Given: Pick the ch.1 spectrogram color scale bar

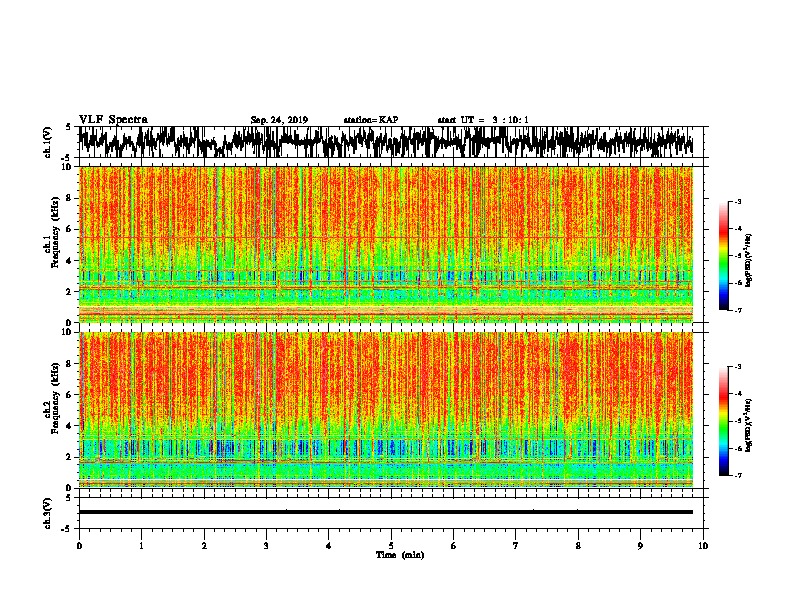Looking at the screenshot, I should (724, 256).
